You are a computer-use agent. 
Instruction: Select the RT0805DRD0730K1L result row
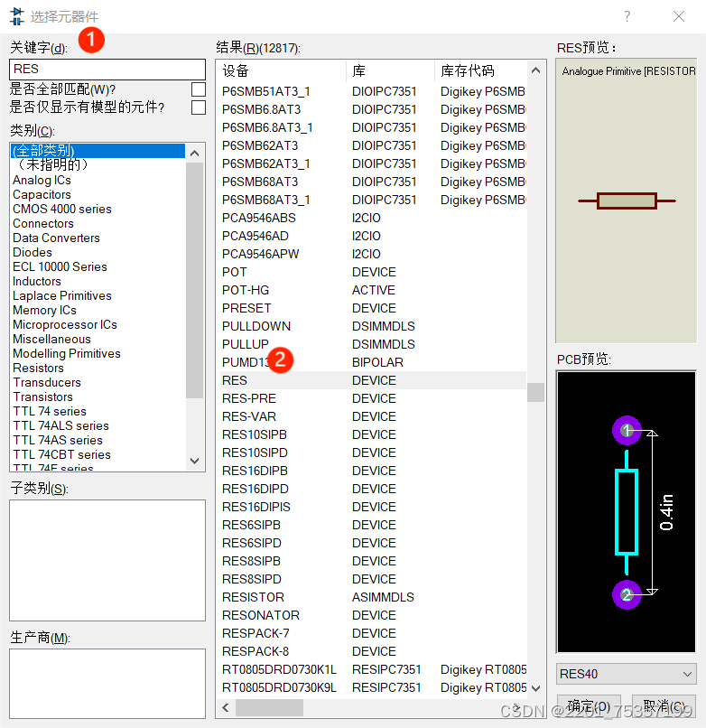pos(373,669)
